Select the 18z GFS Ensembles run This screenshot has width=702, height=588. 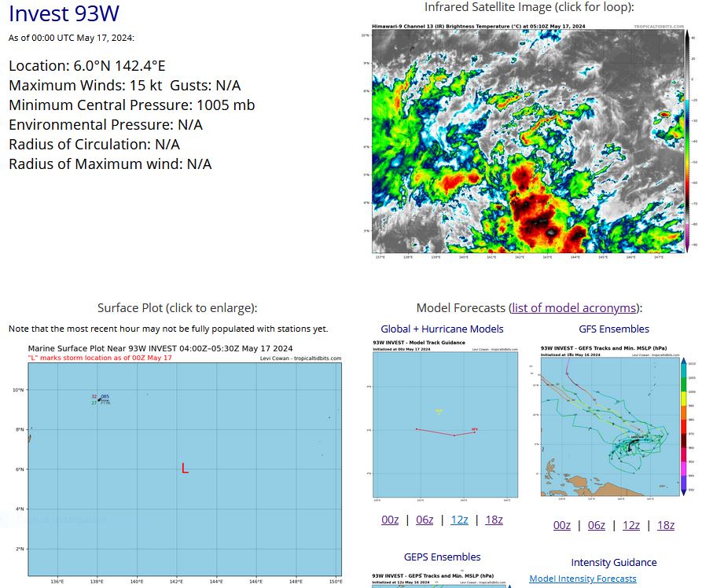pos(665,525)
